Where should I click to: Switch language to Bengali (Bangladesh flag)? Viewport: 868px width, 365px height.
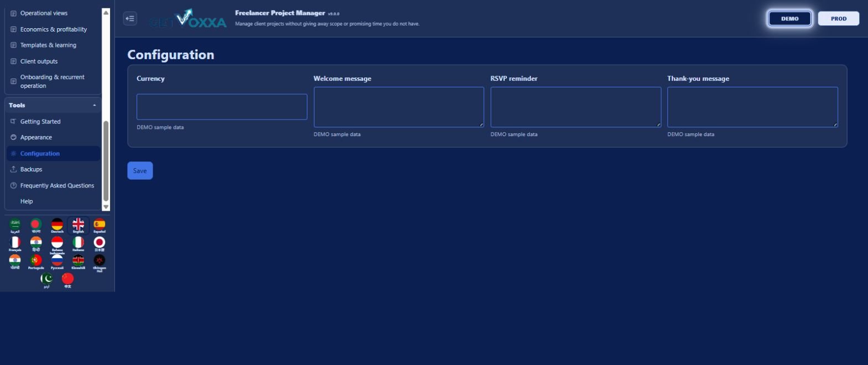coord(36,226)
